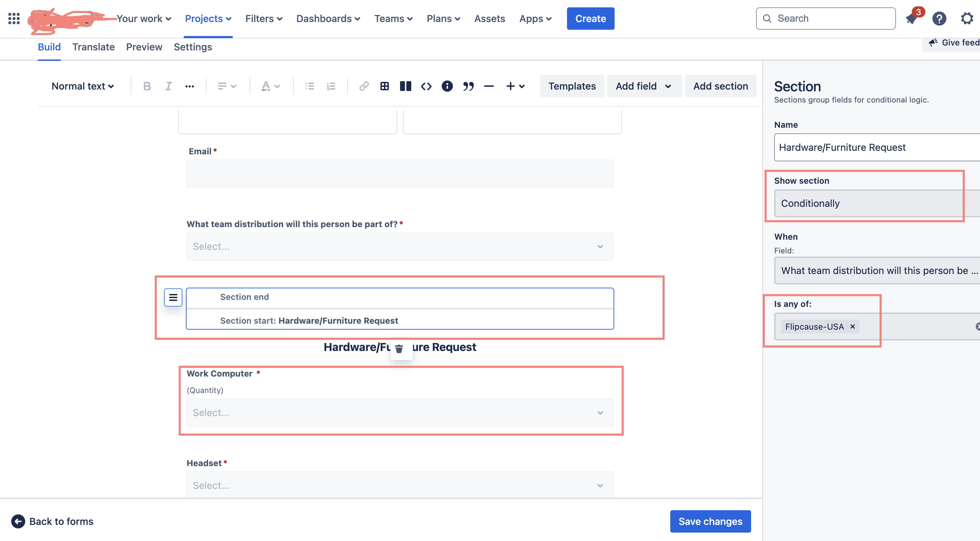This screenshot has height=541, width=980.
Task: Delete the section using trash icon
Action: [x=399, y=349]
